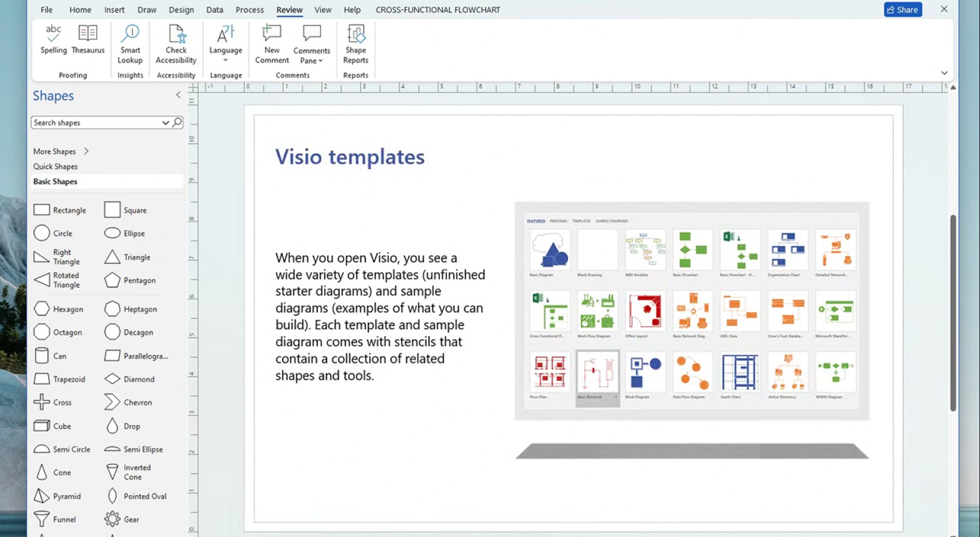Open Quick Shapes stencil
The height and width of the screenshot is (537, 980).
coord(56,166)
